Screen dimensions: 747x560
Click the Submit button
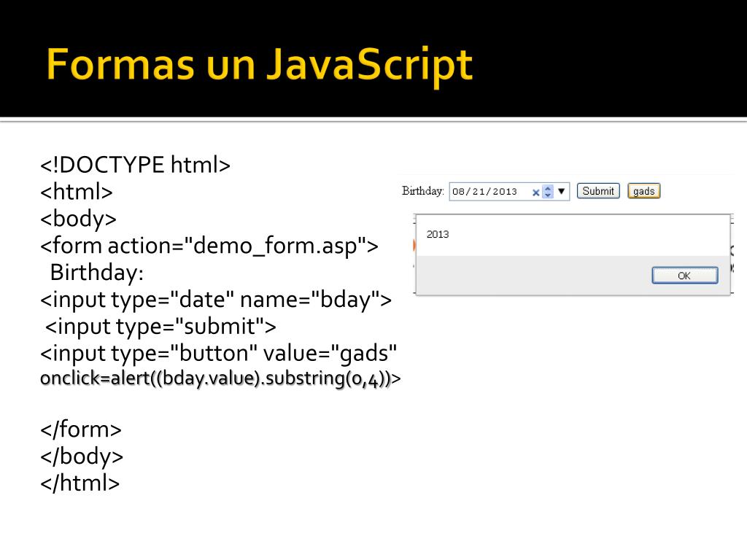598,191
